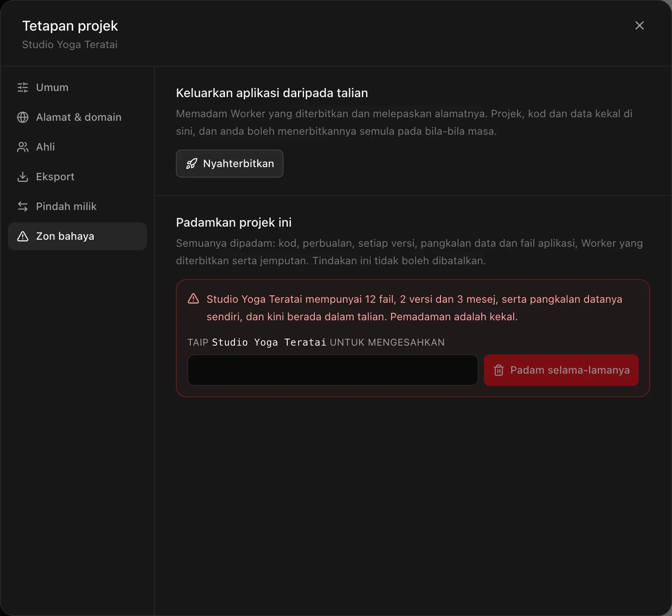Go to the Ahli tab
This screenshot has width=672, height=616.
[77, 147]
